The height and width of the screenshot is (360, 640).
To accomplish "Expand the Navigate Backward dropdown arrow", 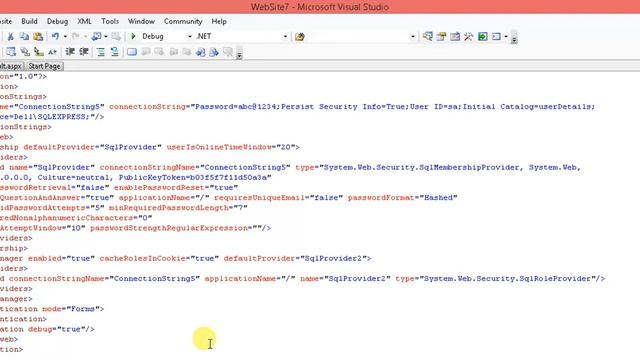I will (106, 37).
